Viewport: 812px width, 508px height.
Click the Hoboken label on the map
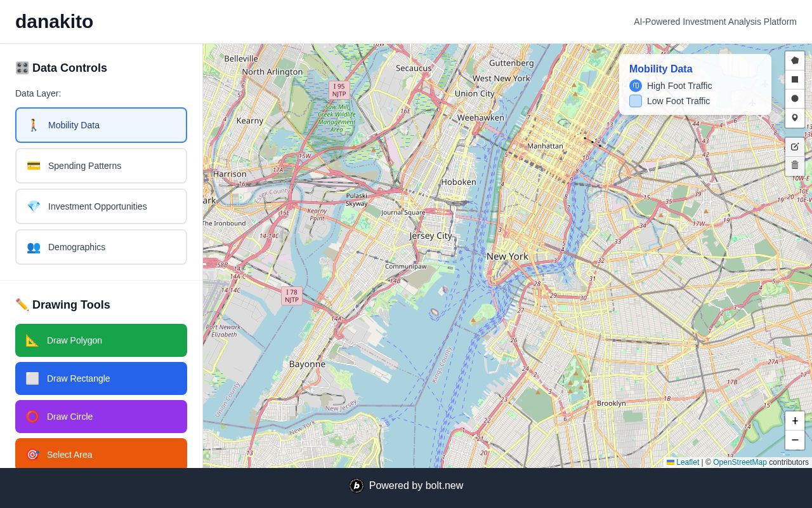[459, 182]
